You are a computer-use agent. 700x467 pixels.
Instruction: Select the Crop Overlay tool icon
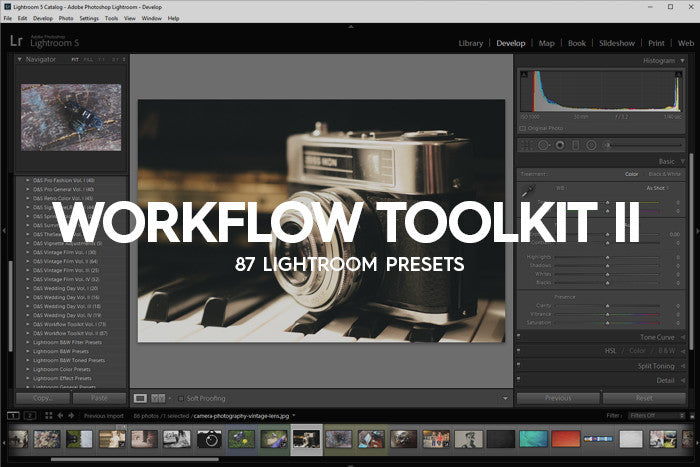coord(527,145)
